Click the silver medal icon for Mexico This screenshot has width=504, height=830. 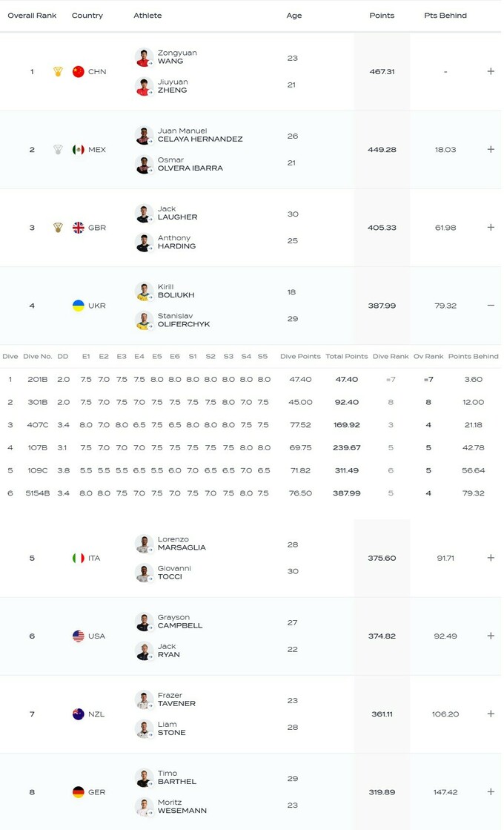click(x=58, y=150)
